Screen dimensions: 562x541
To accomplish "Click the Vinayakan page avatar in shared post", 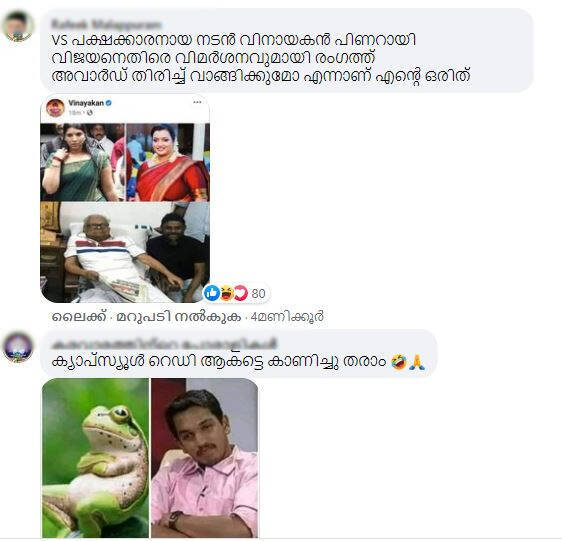I will (55, 108).
